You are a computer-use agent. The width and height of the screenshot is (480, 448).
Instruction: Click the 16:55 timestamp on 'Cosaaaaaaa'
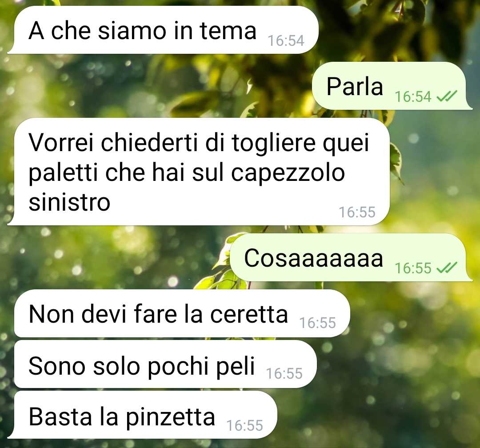click(413, 268)
